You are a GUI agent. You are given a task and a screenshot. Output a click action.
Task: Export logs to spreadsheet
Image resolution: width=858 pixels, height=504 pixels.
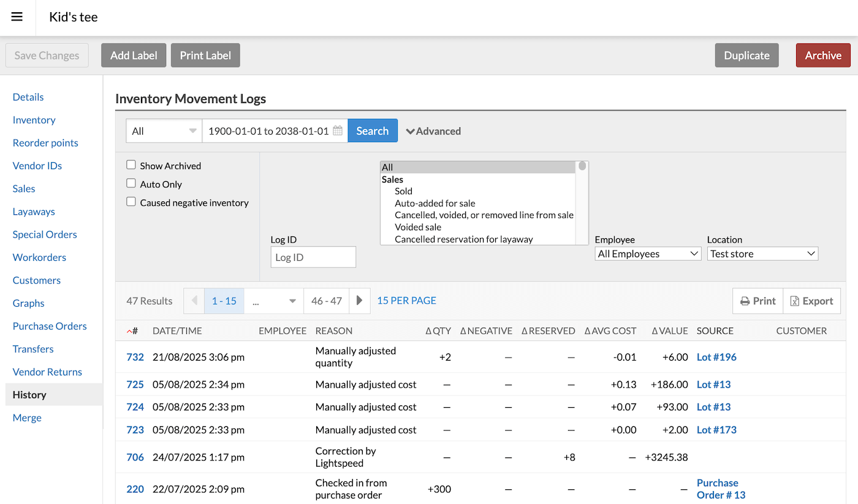pos(811,301)
